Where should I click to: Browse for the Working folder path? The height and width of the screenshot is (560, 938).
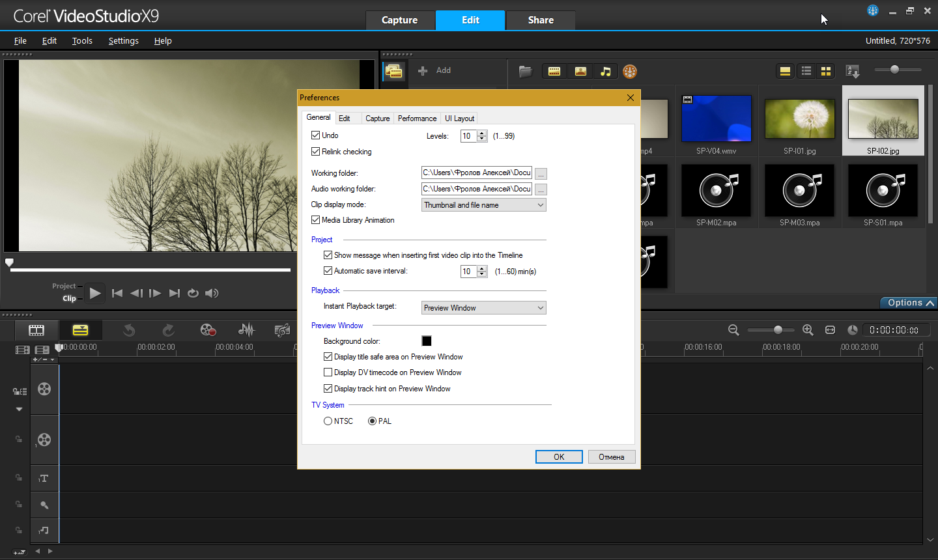(541, 174)
